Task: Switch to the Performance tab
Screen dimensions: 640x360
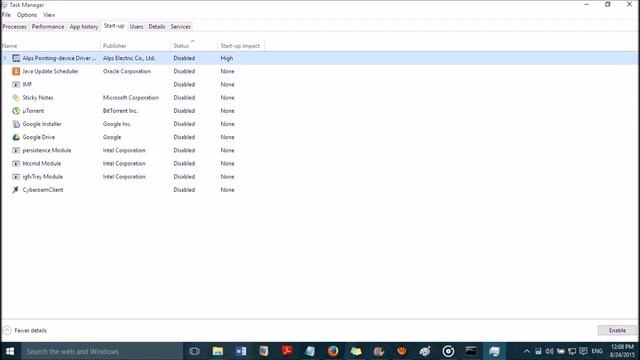Action: (48, 27)
